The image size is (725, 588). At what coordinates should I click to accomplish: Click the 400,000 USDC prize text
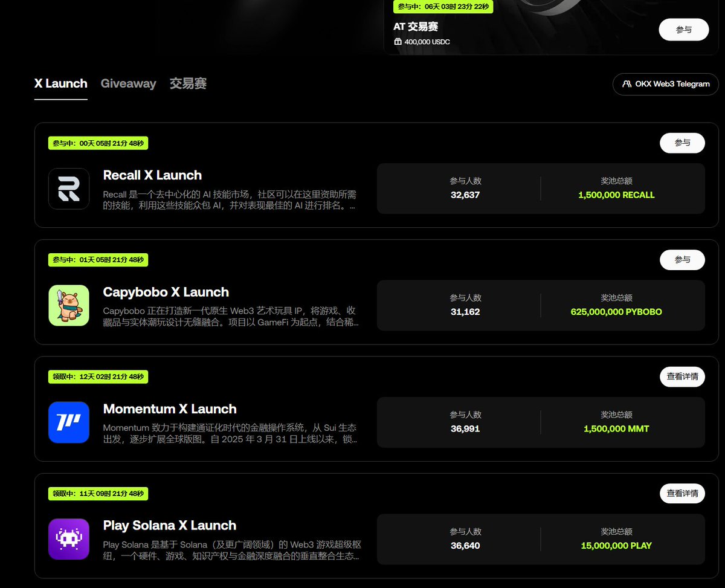click(x=427, y=42)
